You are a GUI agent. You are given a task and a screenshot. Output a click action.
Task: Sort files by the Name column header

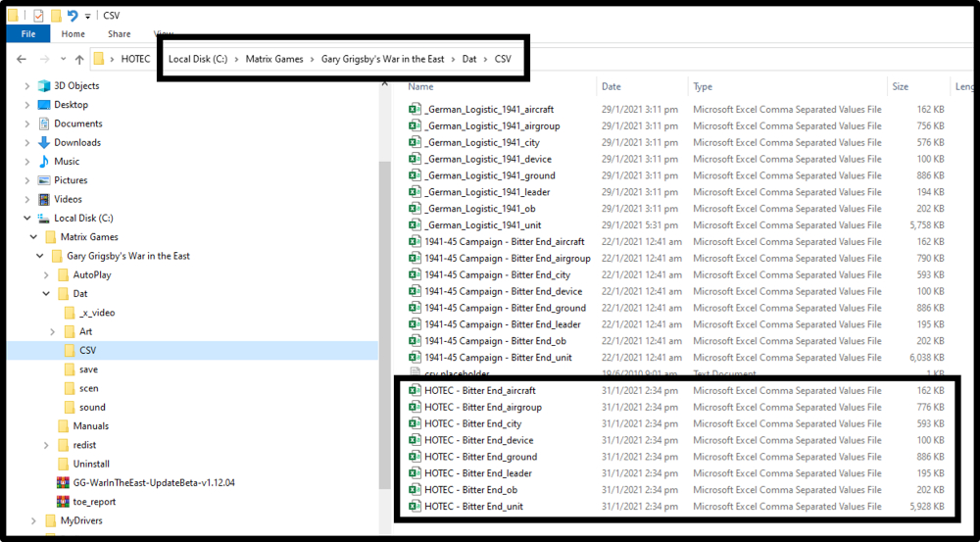point(420,87)
